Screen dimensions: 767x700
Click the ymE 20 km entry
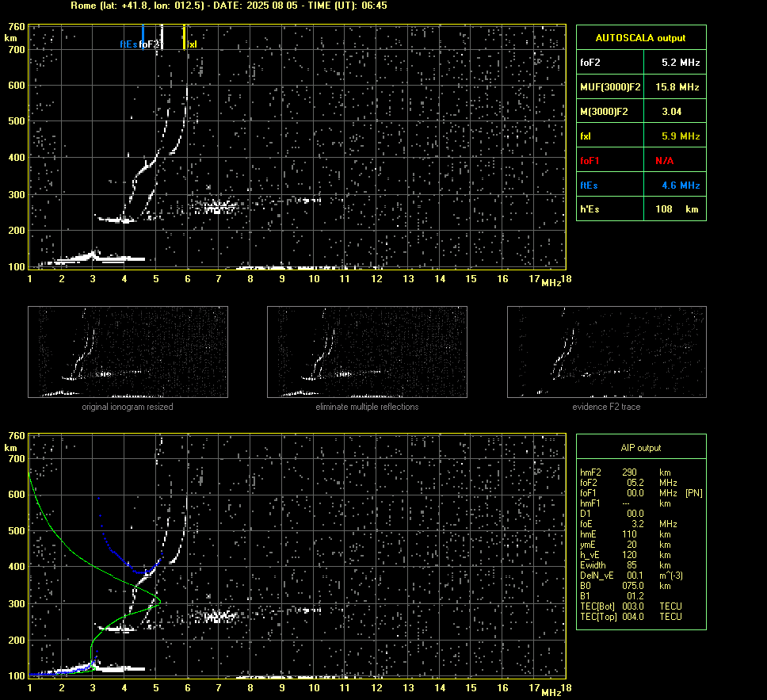625,545
